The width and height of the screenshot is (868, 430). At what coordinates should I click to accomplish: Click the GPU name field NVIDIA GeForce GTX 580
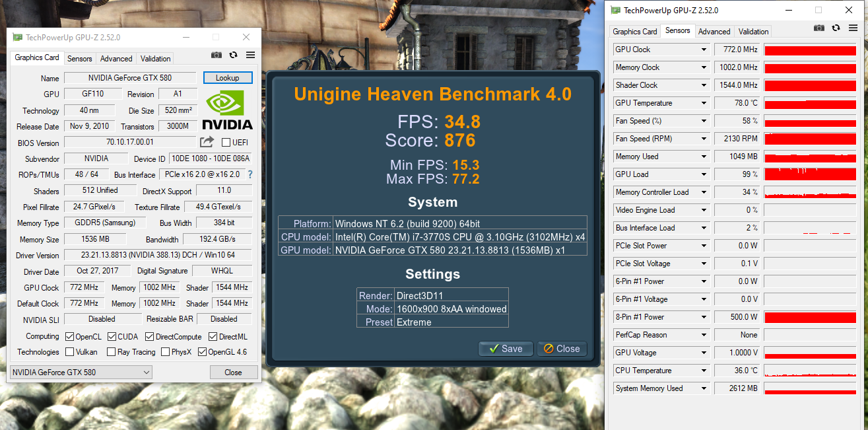tap(130, 78)
